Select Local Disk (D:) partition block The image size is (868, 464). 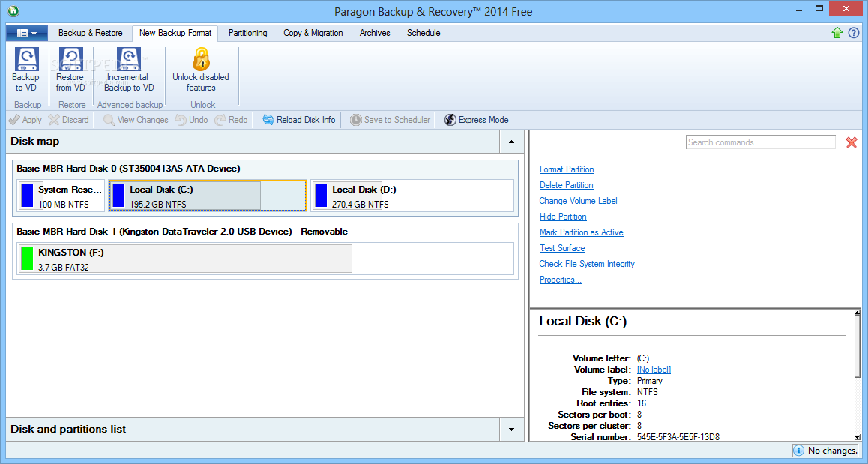click(x=412, y=196)
